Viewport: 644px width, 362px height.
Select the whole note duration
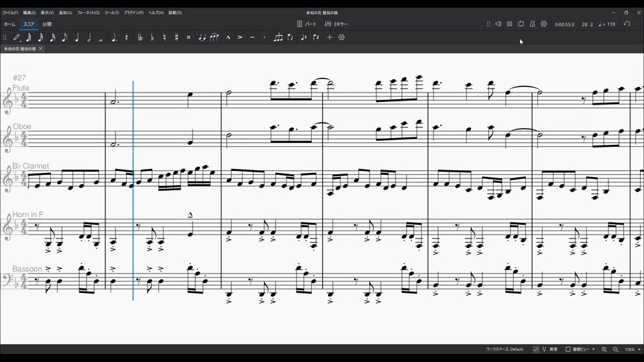click(101, 40)
